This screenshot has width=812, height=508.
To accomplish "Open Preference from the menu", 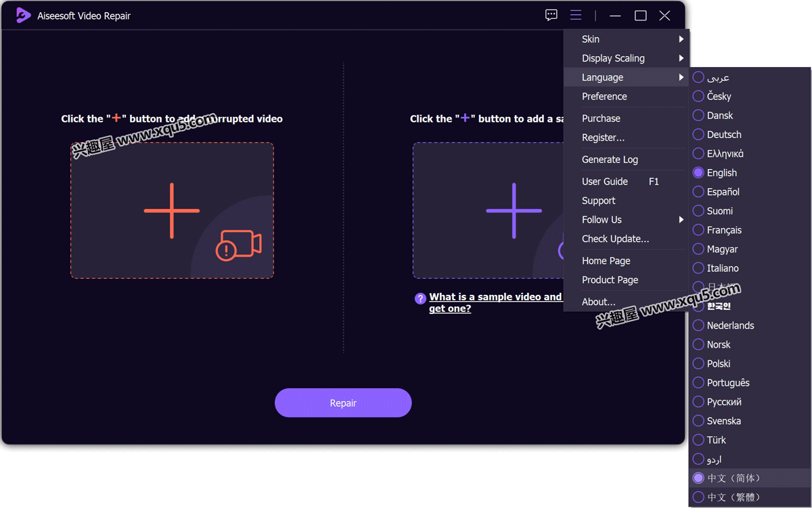I will pos(626,96).
